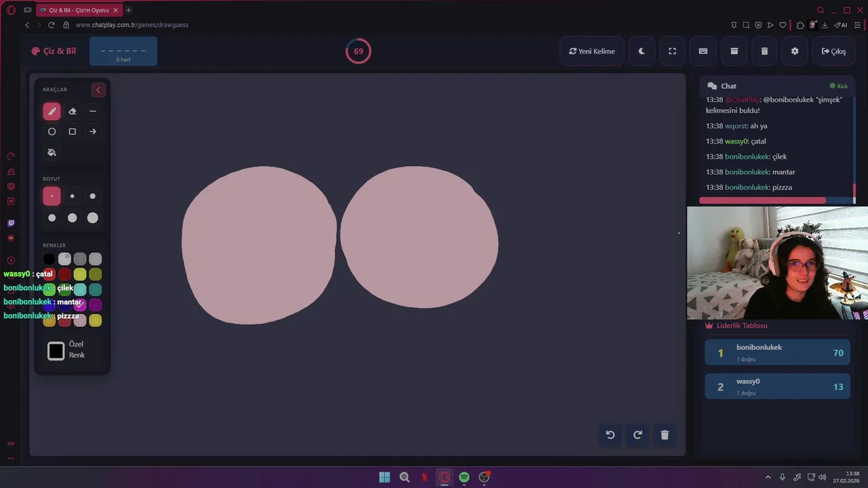Pick the olive green color swatch
The width and height of the screenshot is (868, 488).
(x=96, y=274)
